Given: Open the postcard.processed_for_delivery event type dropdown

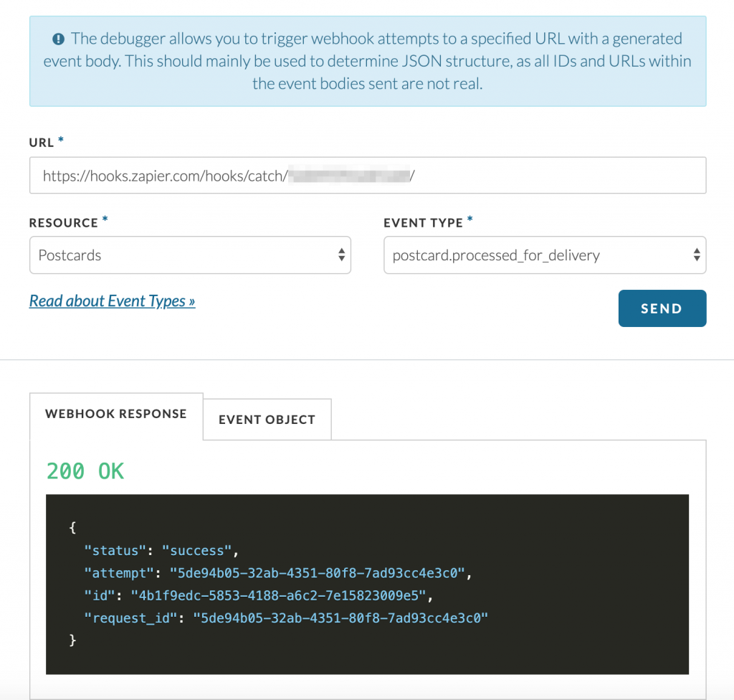Looking at the screenshot, I should [x=545, y=255].
